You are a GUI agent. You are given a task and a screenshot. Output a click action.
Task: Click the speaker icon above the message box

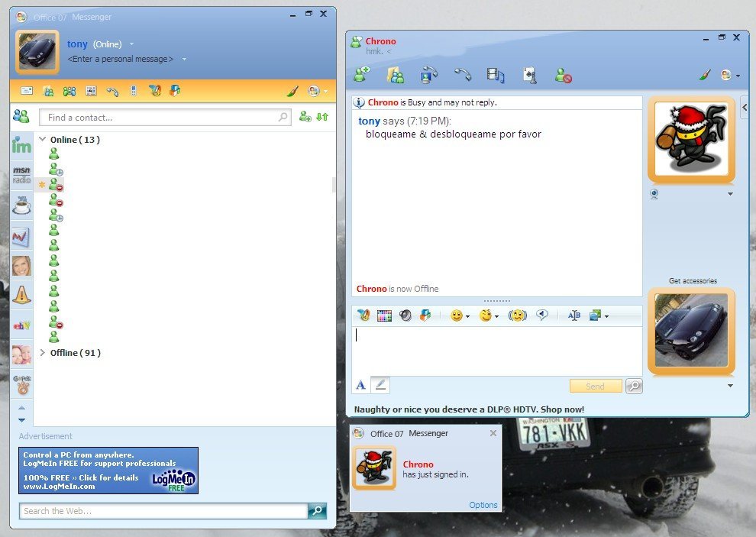405,315
